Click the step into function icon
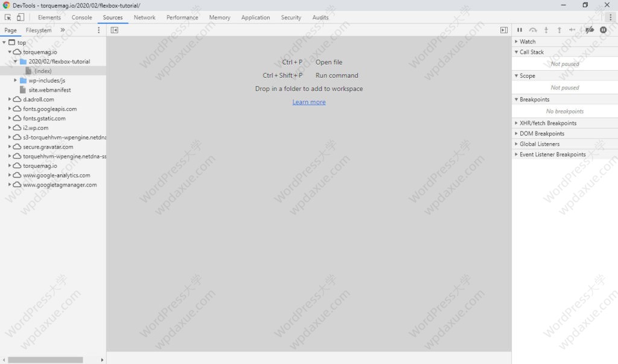The image size is (618, 364). click(x=546, y=30)
